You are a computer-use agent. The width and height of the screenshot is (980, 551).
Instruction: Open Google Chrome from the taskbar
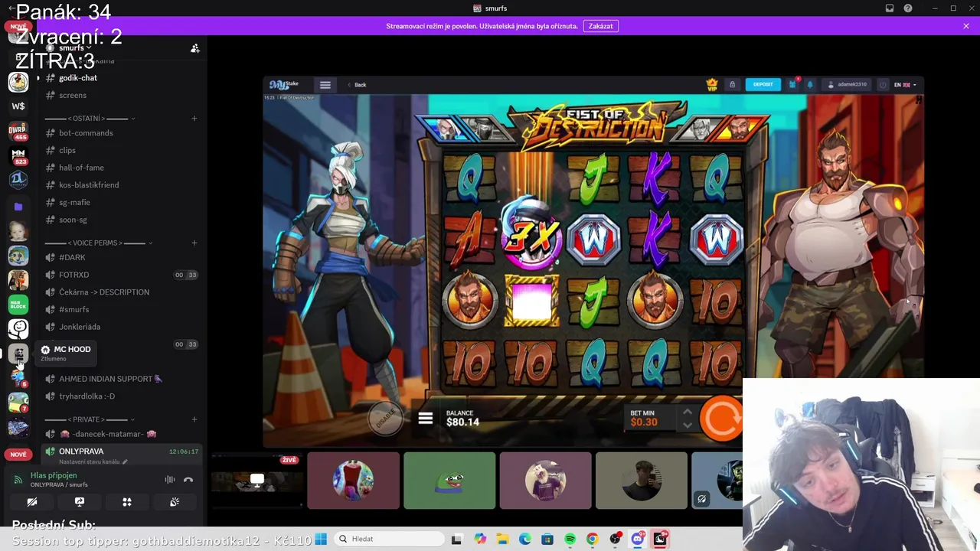point(592,540)
